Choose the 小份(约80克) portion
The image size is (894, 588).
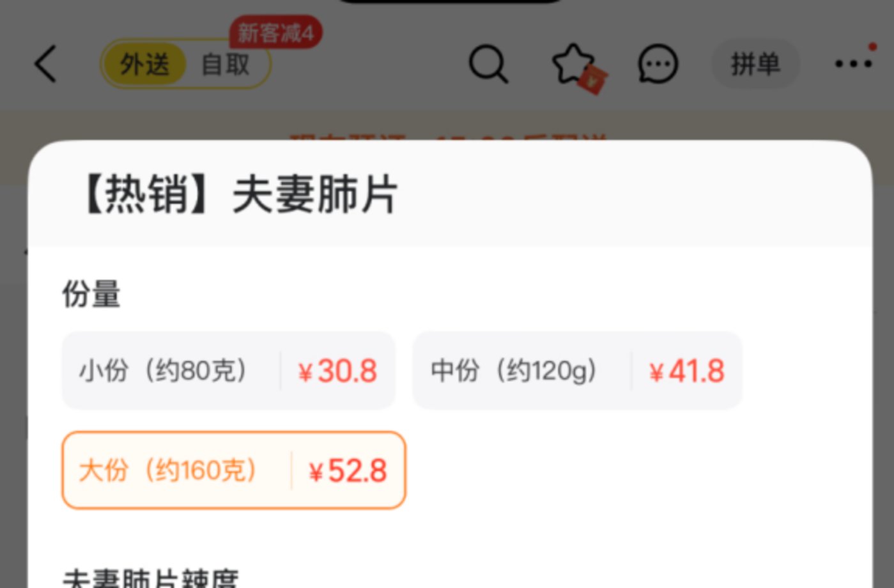(229, 370)
